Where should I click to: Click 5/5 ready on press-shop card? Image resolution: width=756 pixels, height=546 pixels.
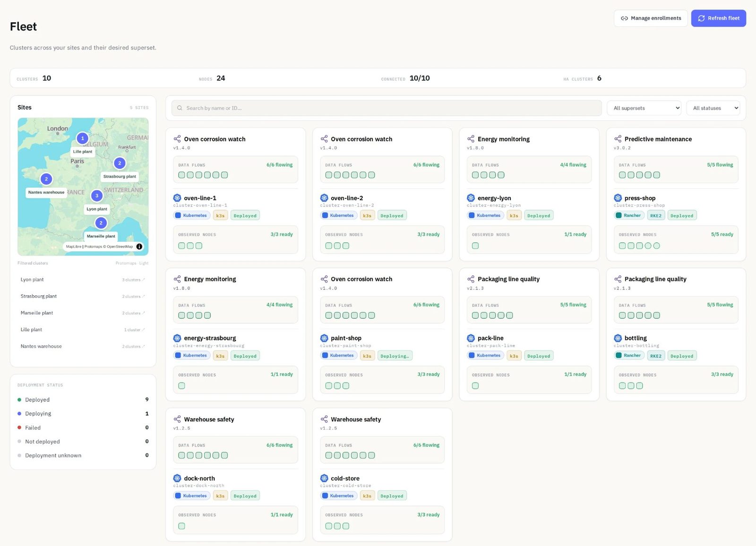722,234
